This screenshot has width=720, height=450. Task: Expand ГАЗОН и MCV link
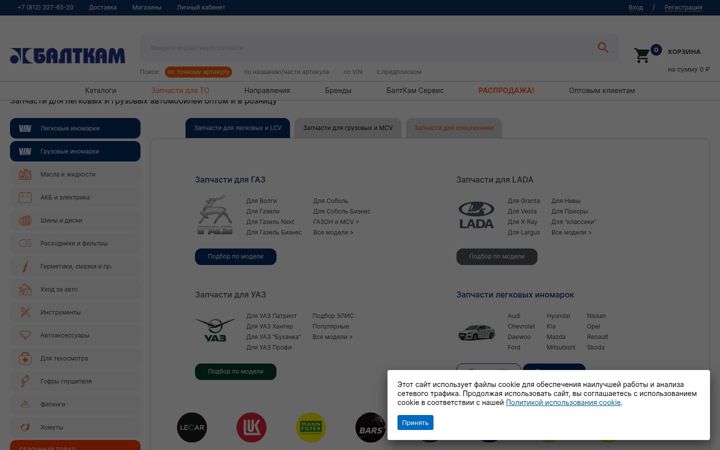[336, 222]
